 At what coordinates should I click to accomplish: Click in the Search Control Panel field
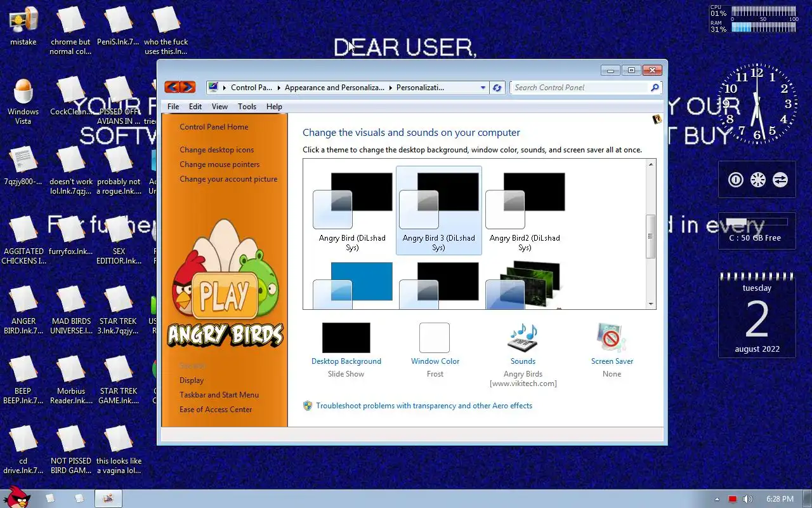(580, 88)
